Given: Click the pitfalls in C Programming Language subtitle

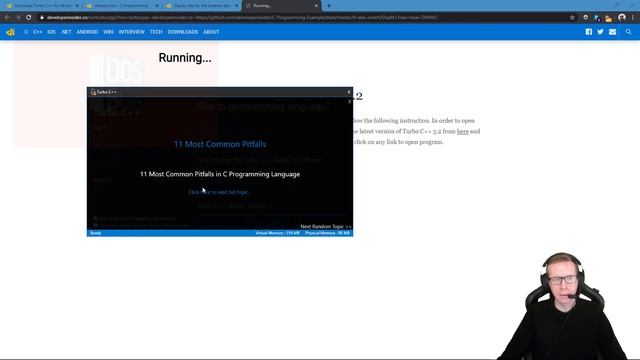Looking at the screenshot, I should coord(220,174).
